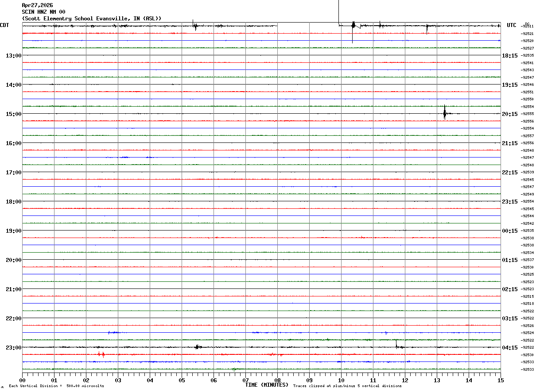Click the DC offset value -92515
The image size is (536, 392).
527,296
